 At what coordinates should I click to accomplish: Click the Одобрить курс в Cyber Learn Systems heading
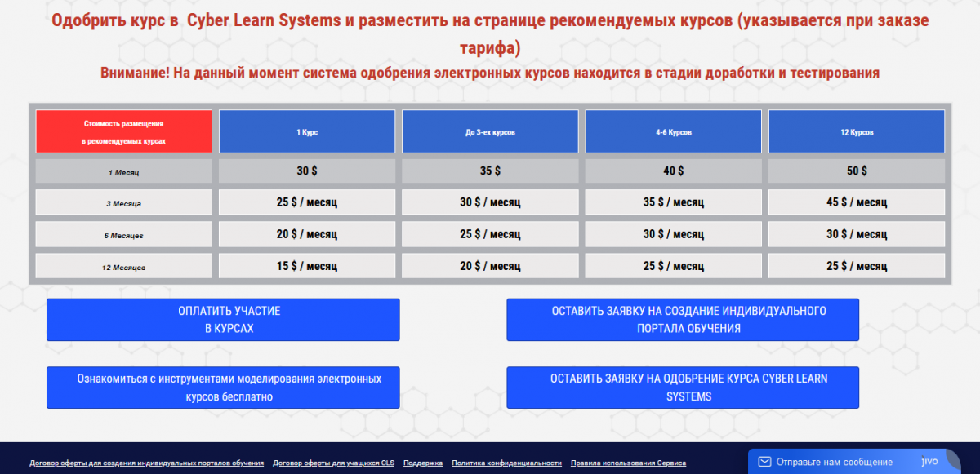coord(490,33)
